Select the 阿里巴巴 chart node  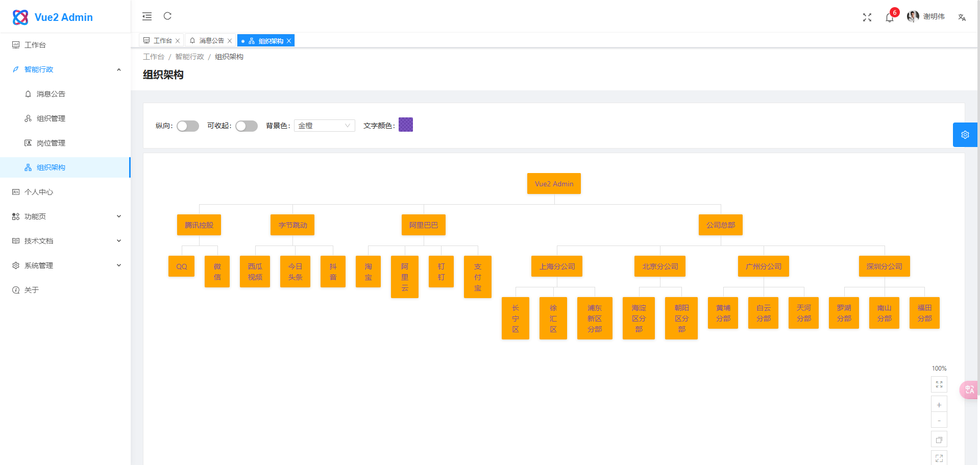(x=424, y=225)
